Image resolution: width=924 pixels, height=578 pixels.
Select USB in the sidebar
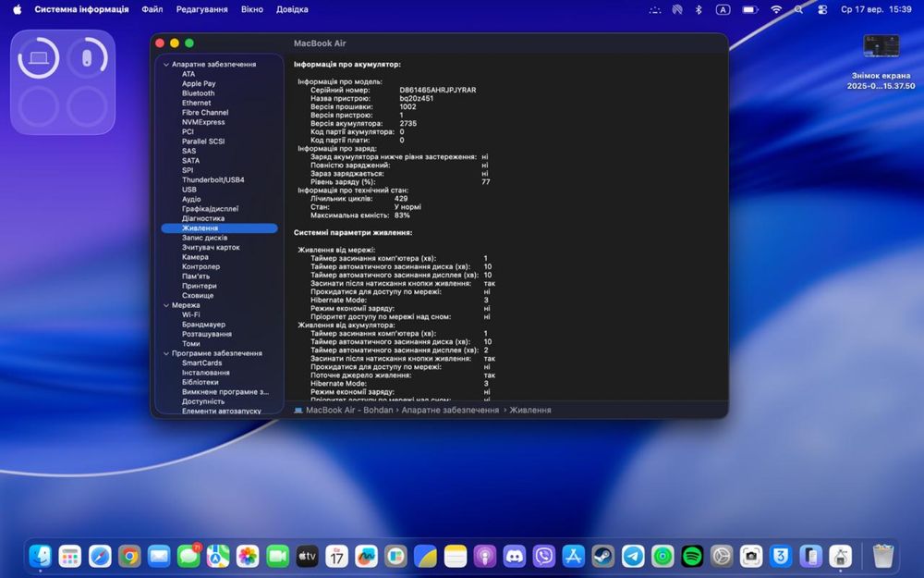(189, 190)
